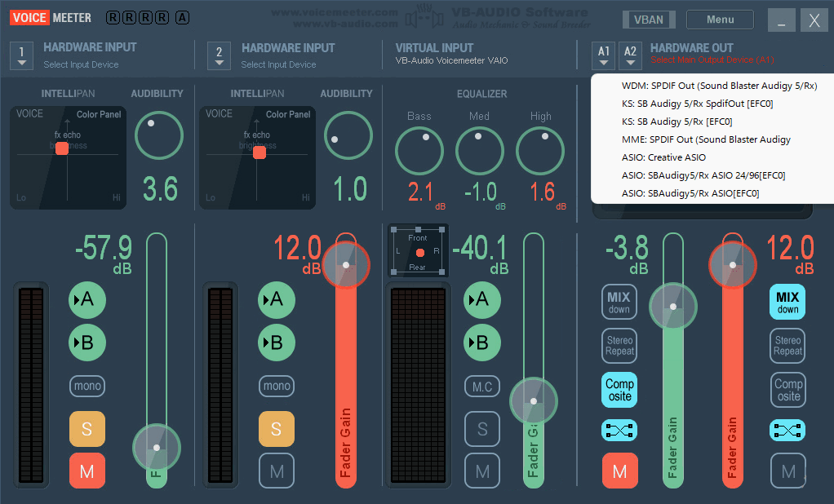Click Audibility knob on input 1

click(159, 135)
